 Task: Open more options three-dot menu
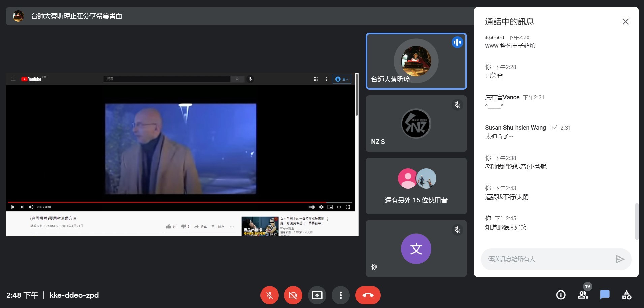[341, 295]
